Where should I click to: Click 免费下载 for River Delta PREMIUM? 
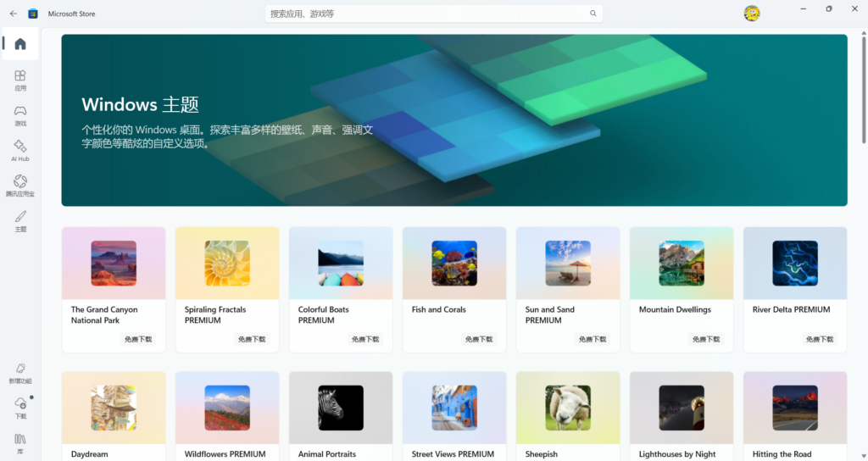(x=820, y=339)
